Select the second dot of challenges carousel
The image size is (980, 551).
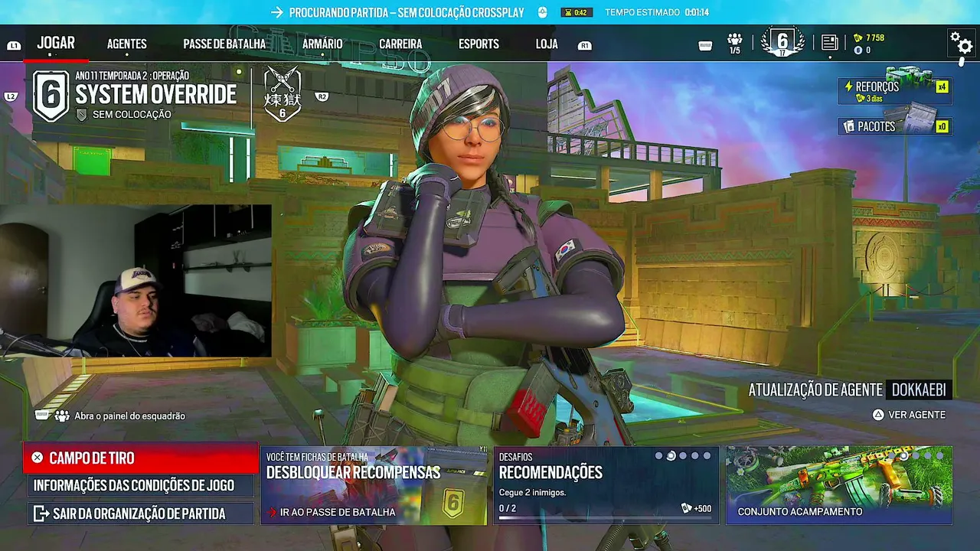(x=671, y=456)
